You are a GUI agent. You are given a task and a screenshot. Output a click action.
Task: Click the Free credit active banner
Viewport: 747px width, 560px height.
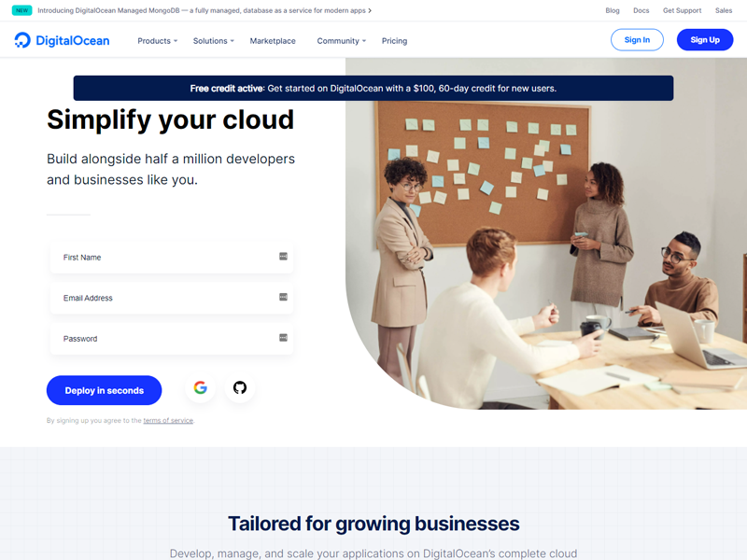pos(373,88)
